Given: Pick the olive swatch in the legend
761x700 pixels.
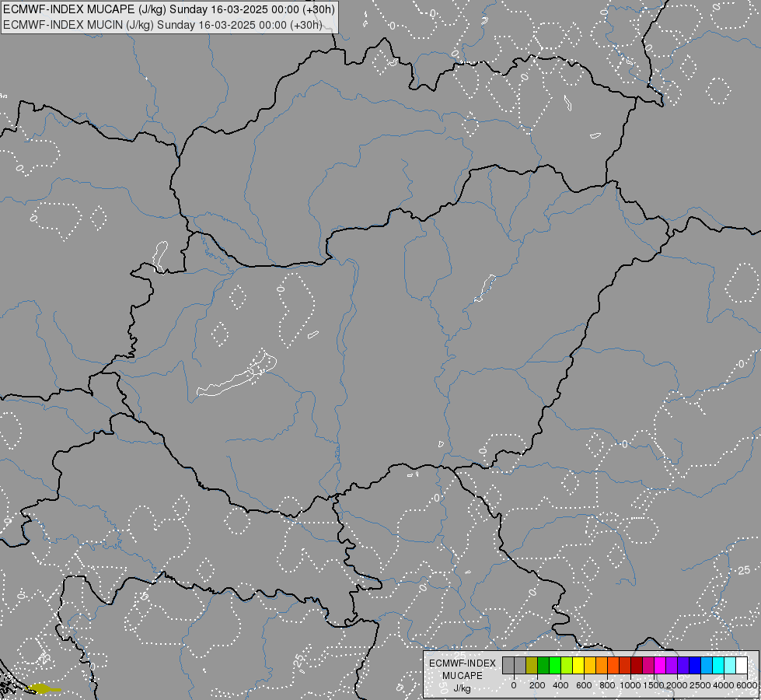Looking at the screenshot, I should (x=532, y=665).
